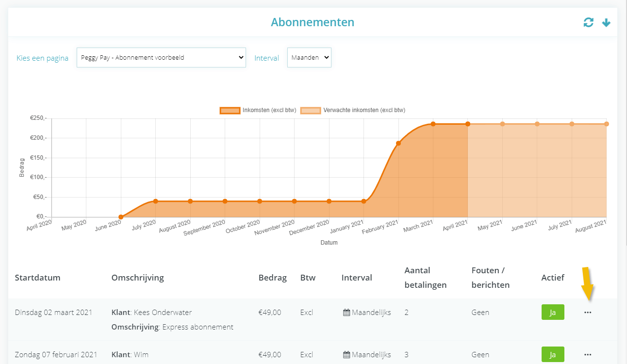The width and height of the screenshot is (627, 364).
Task: Click the Abonnementen page title
Action: 313,22
